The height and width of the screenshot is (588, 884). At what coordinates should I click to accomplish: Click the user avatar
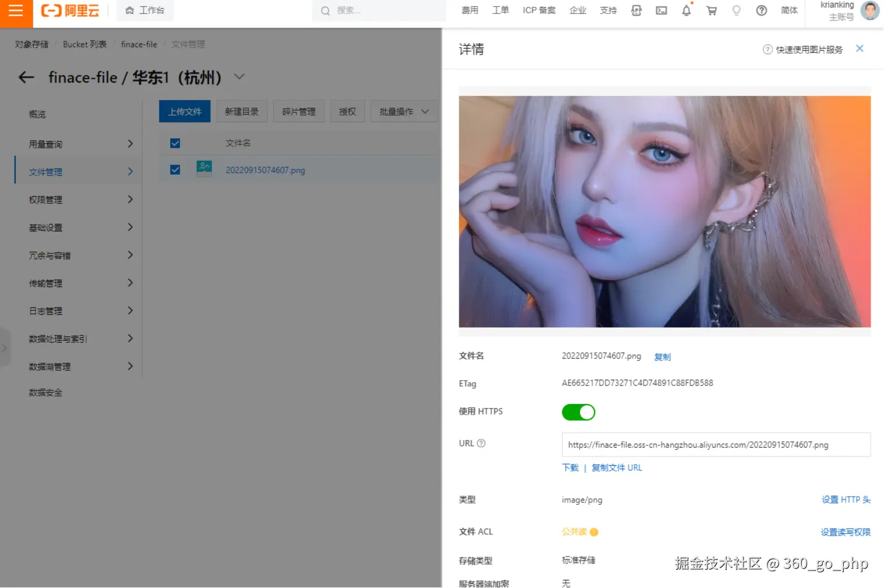pos(870,10)
